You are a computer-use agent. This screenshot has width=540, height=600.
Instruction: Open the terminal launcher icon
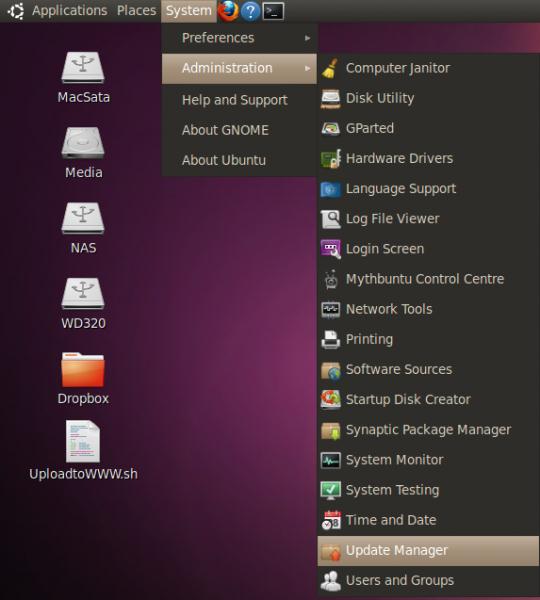coord(273,11)
